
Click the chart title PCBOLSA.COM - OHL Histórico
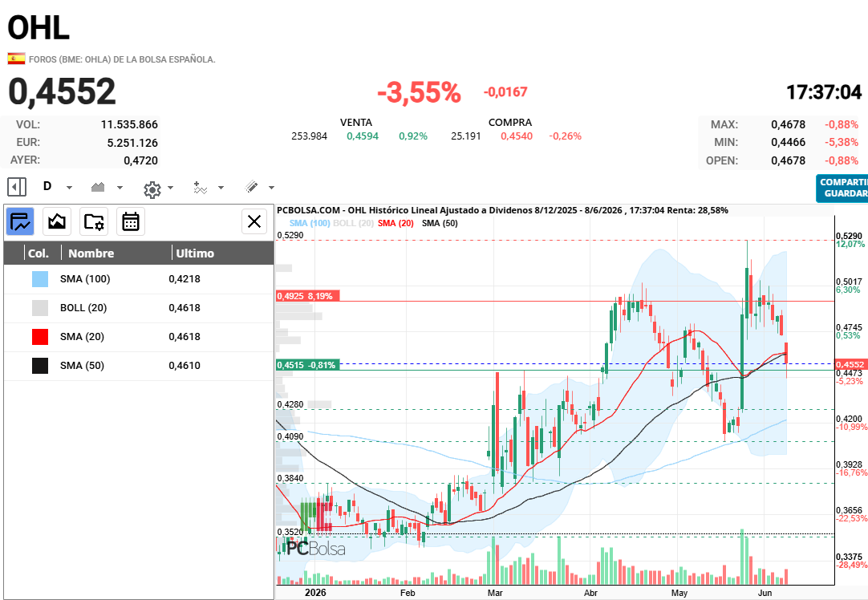click(502, 210)
